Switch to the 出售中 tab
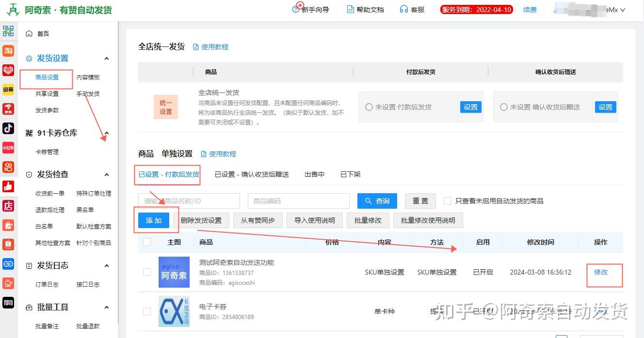Image resolution: width=644 pixels, height=338 pixels. (314, 174)
